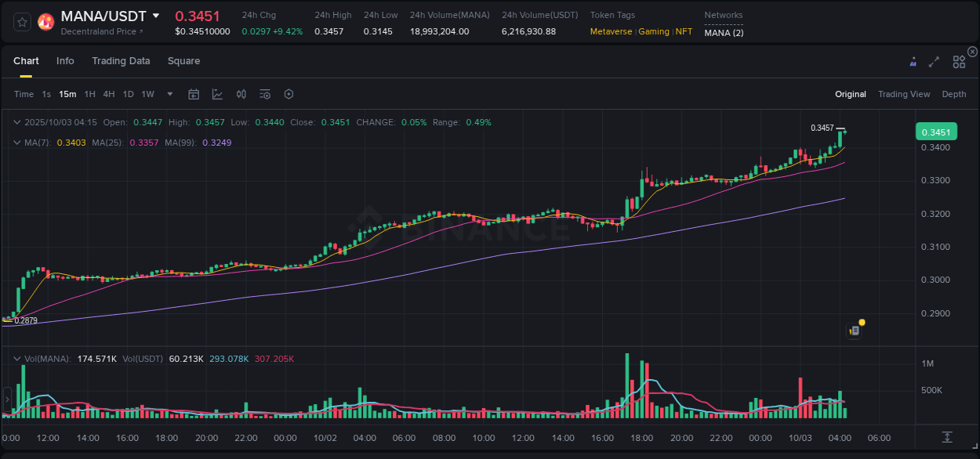Image resolution: width=980 pixels, height=459 pixels.
Task: Open the chart settings gear
Action: click(289, 94)
